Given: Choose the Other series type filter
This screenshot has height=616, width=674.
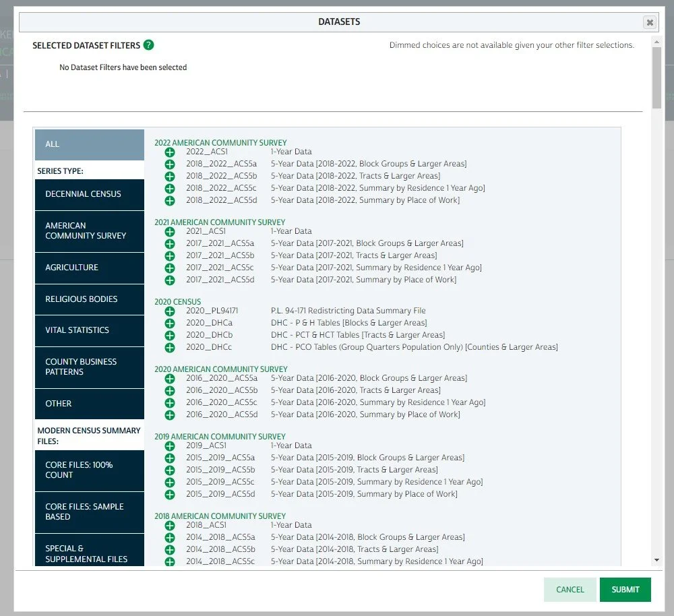Looking at the screenshot, I should pyautogui.click(x=90, y=404).
